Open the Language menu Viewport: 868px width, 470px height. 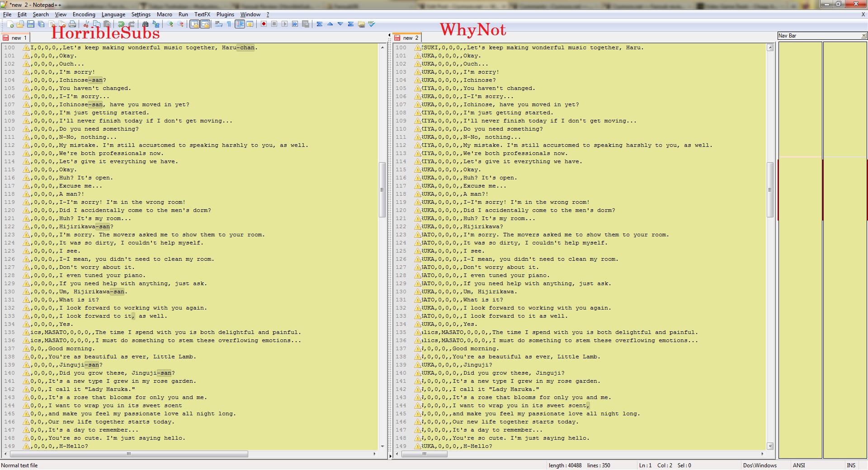pyautogui.click(x=113, y=14)
